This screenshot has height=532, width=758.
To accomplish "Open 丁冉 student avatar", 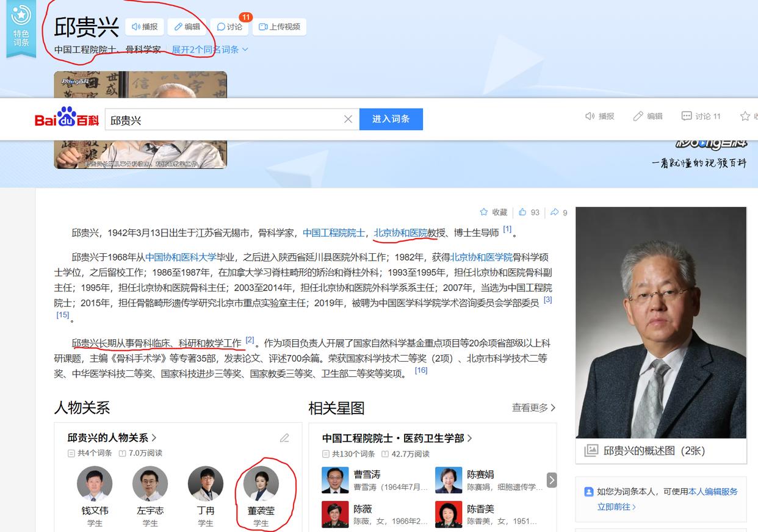I will (206, 484).
